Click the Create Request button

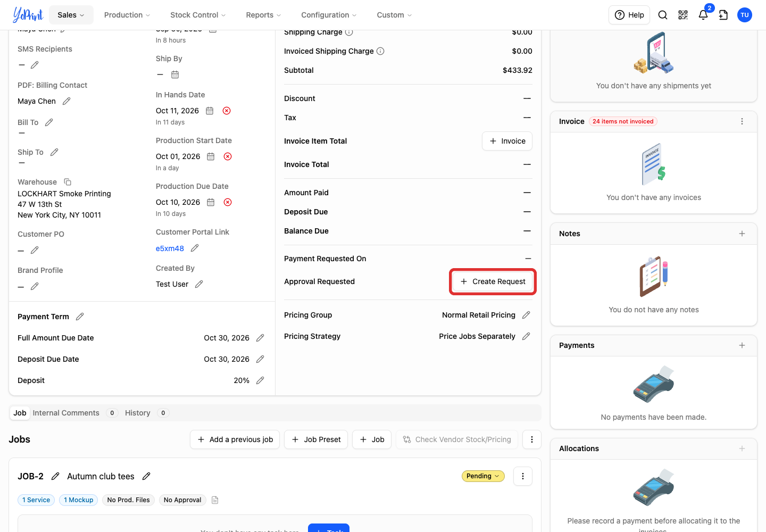coord(493,281)
